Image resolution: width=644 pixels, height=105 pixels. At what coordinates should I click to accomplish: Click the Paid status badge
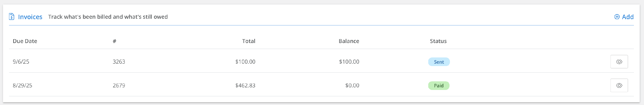click(439, 86)
